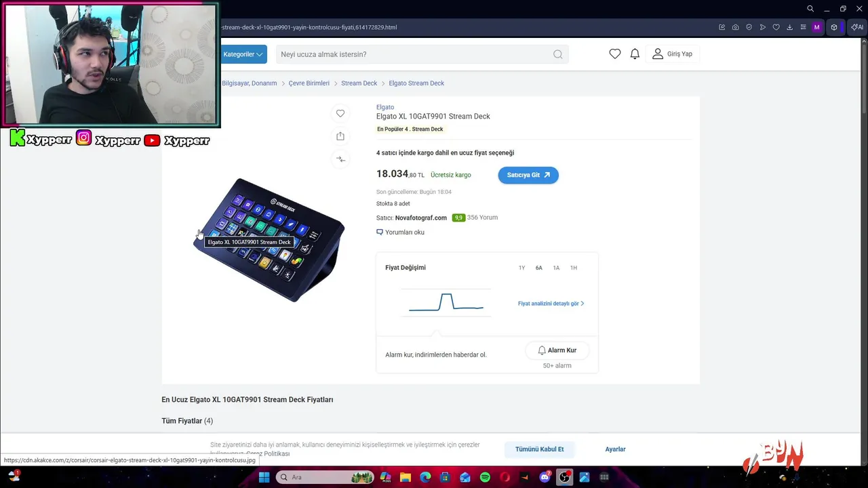Open Fiyat analizini detaylı gör link

tap(551, 304)
